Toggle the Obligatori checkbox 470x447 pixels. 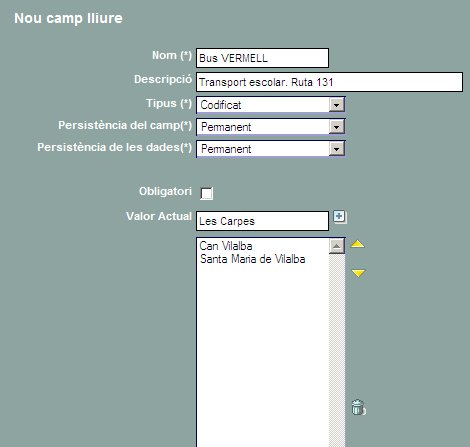point(207,193)
